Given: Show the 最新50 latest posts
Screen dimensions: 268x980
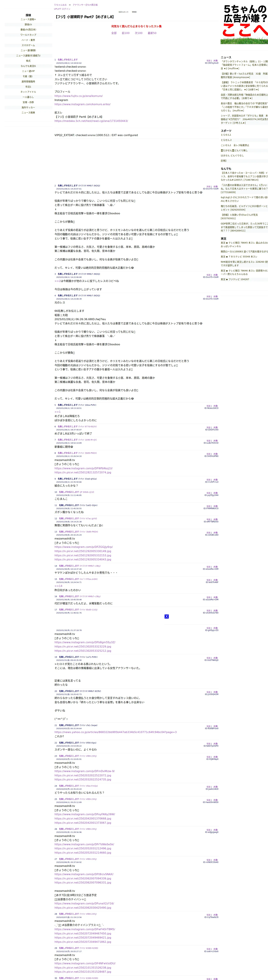Looking at the screenshot, I should [152, 33].
